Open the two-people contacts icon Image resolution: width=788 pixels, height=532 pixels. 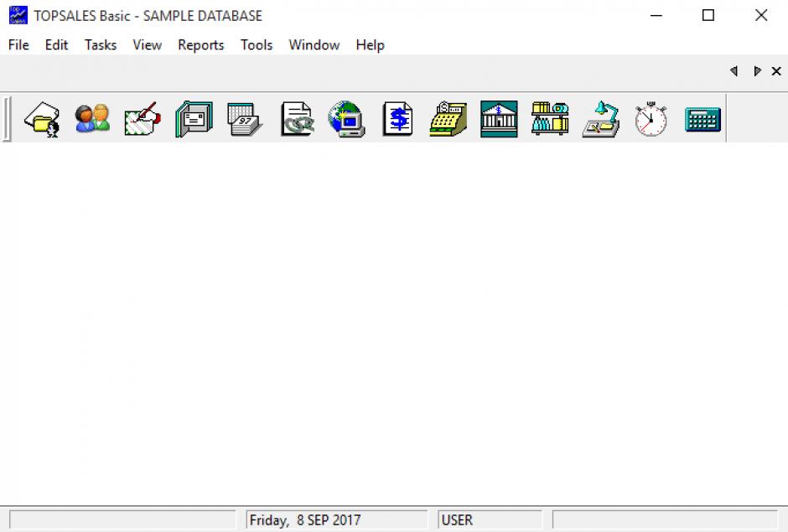tap(92, 119)
